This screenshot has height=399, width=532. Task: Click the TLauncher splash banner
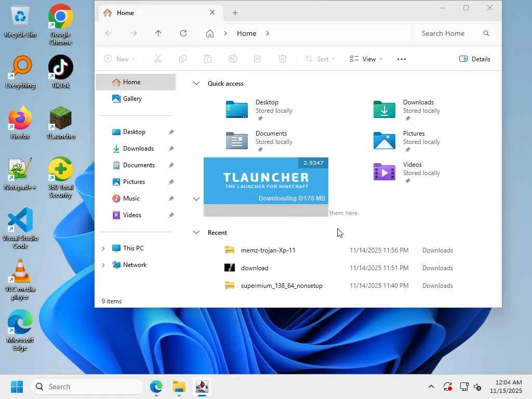(265, 180)
